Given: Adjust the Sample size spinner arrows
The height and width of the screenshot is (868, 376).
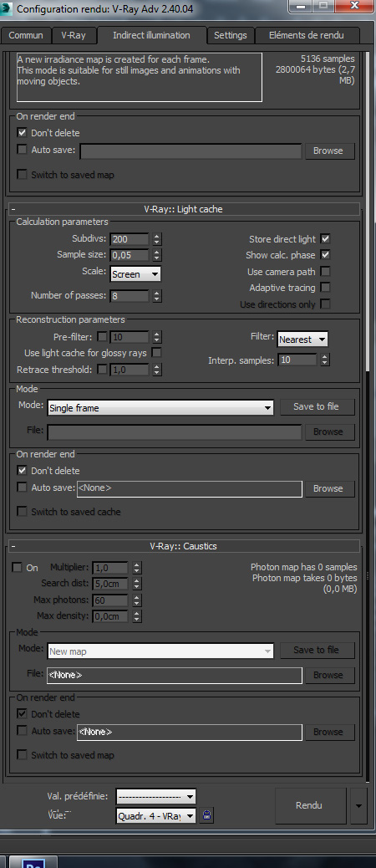Looking at the screenshot, I should (x=157, y=255).
